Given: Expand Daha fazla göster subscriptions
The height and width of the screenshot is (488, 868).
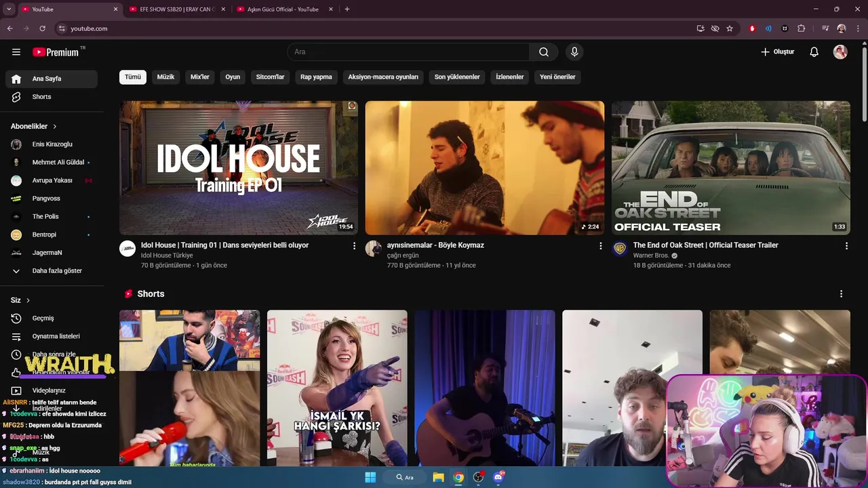Looking at the screenshot, I should point(52,271).
